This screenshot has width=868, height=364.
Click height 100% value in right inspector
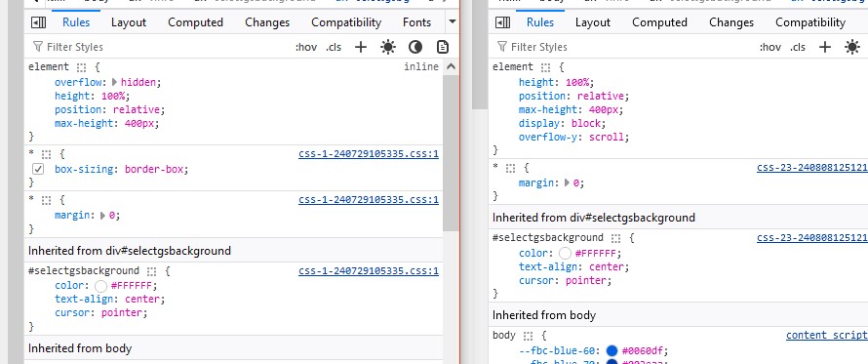(577, 83)
